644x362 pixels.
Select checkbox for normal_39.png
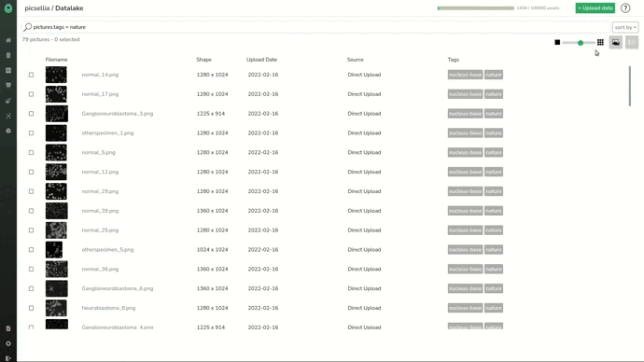click(x=31, y=211)
